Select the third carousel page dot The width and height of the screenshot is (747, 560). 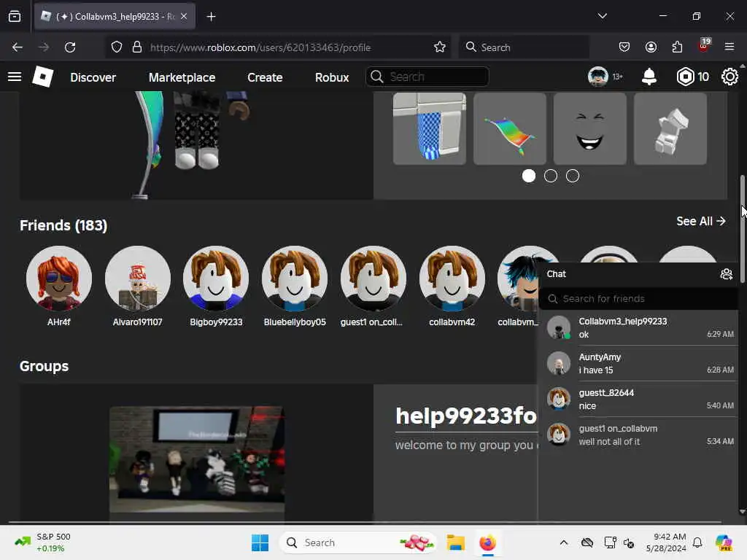tap(573, 176)
